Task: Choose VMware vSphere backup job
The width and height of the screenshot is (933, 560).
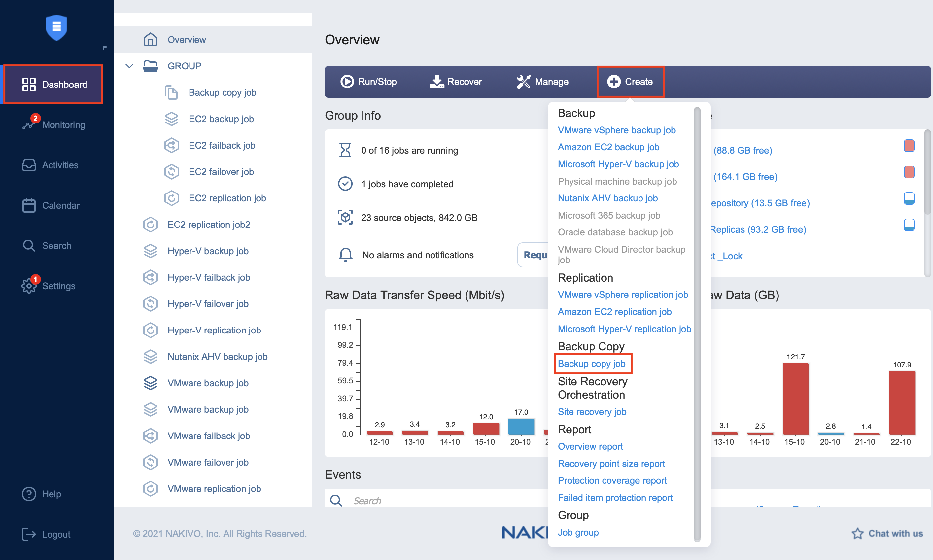Action: tap(616, 130)
